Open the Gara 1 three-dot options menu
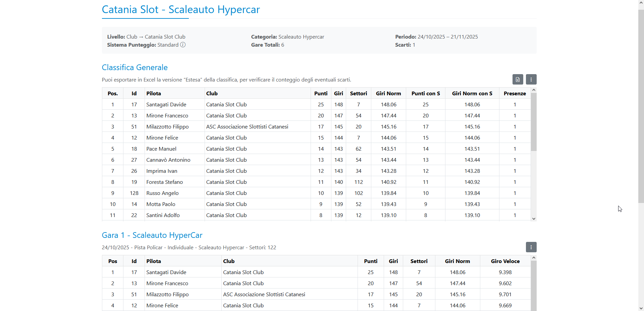Image resolution: width=644 pixels, height=311 pixels. pyautogui.click(x=531, y=247)
